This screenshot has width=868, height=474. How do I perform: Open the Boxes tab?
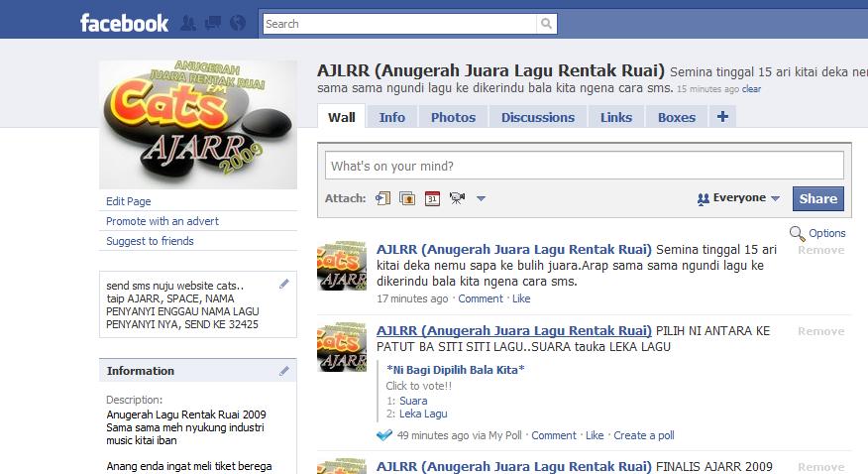click(x=677, y=117)
